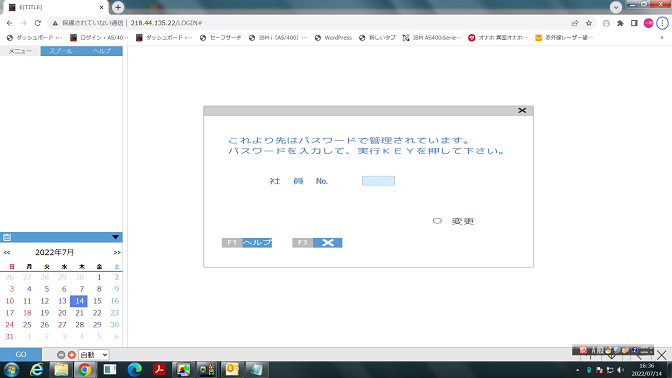Image resolution: width=672 pixels, height=378 pixels.
Task: Bookmark this page with the star icon
Action: [x=589, y=23]
